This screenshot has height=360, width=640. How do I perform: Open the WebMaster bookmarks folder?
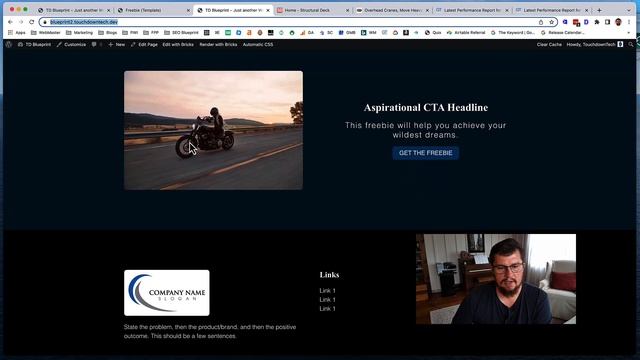[x=46, y=33]
